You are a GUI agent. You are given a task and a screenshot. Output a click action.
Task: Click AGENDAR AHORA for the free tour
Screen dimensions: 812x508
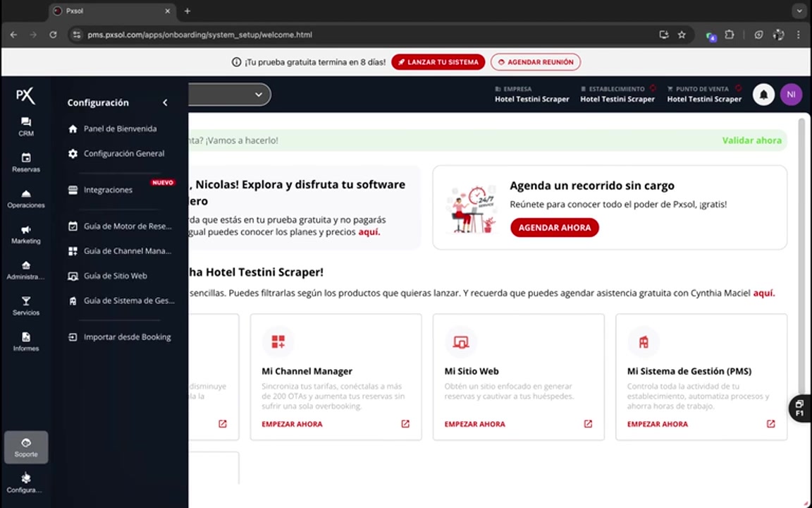click(x=555, y=227)
